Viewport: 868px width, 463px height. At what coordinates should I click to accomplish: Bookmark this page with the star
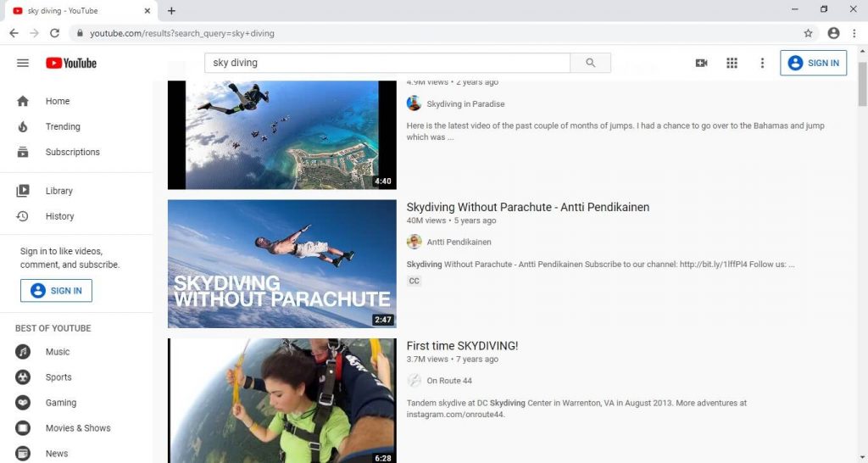[808, 33]
